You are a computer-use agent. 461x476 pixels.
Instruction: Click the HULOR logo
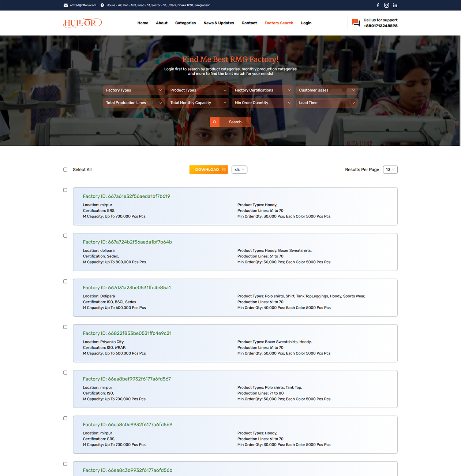[83, 23]
